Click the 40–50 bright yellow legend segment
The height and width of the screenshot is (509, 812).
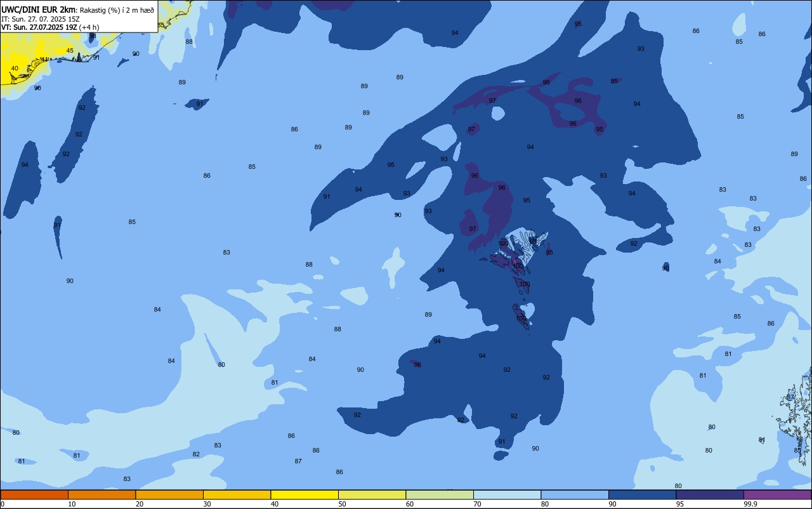(x=304, y=494)
